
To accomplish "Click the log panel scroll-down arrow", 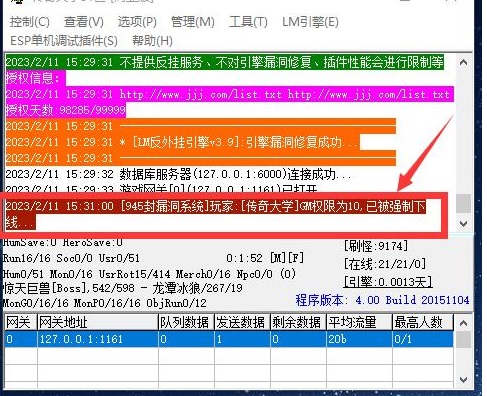I will pyautogui.click(x=463, y=223).
